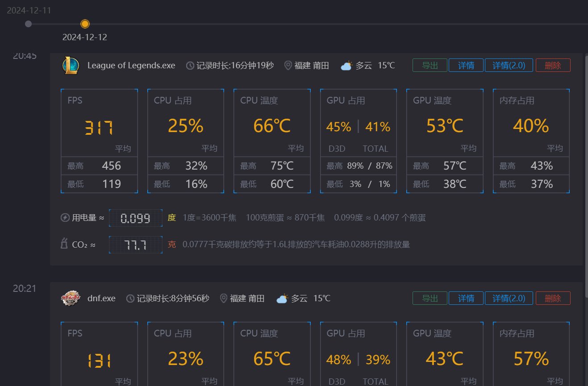Click FPS average value 317
Image resolution: width=588 pixels, height=386 pixels.
99,127
